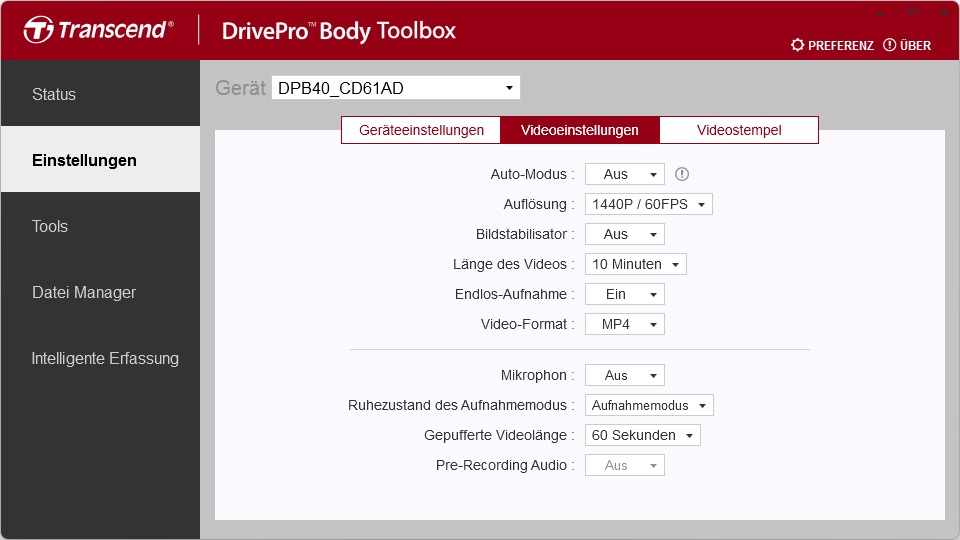Change Gepufferte Videolänge 60 Sekunden
Viewport: 960px width, 540px height.
(x=642, y=435)
